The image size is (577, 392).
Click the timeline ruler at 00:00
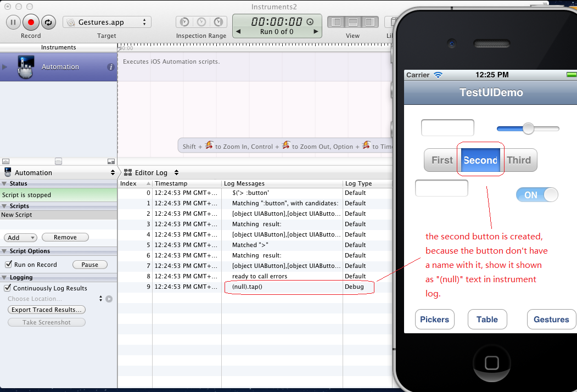click(127, 48)
